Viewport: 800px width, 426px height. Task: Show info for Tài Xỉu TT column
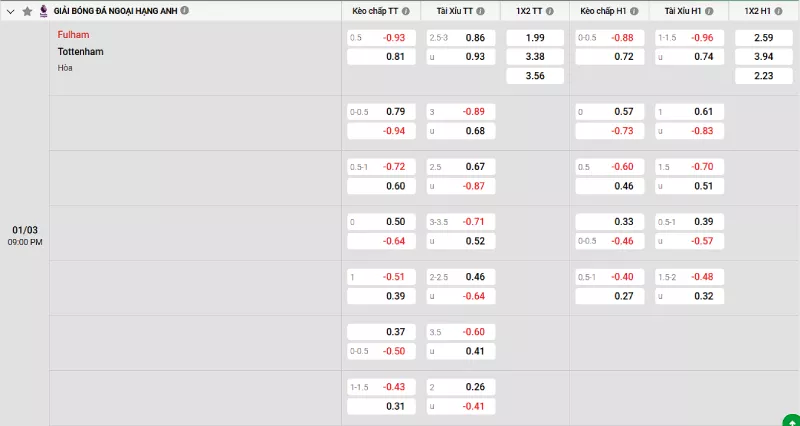480,11
